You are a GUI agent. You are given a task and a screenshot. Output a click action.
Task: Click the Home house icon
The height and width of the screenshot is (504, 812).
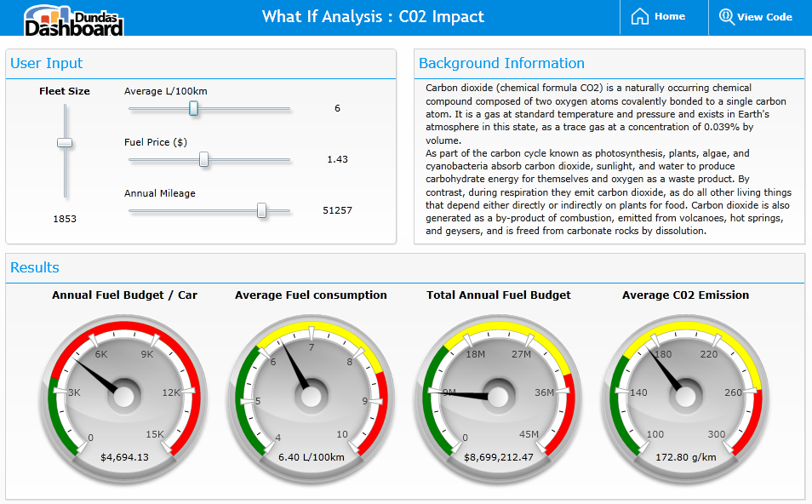click(639, 16)
